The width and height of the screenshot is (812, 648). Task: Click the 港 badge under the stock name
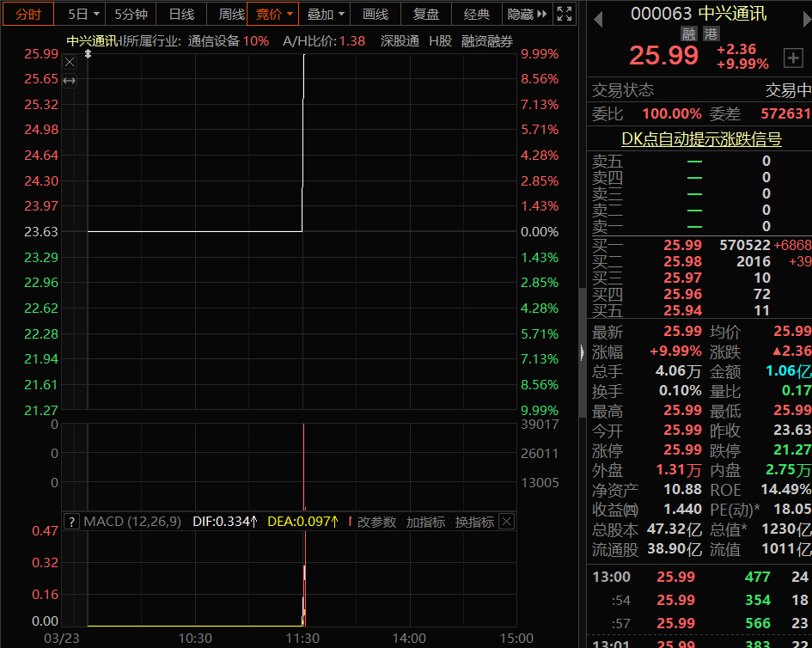(711, 34)
